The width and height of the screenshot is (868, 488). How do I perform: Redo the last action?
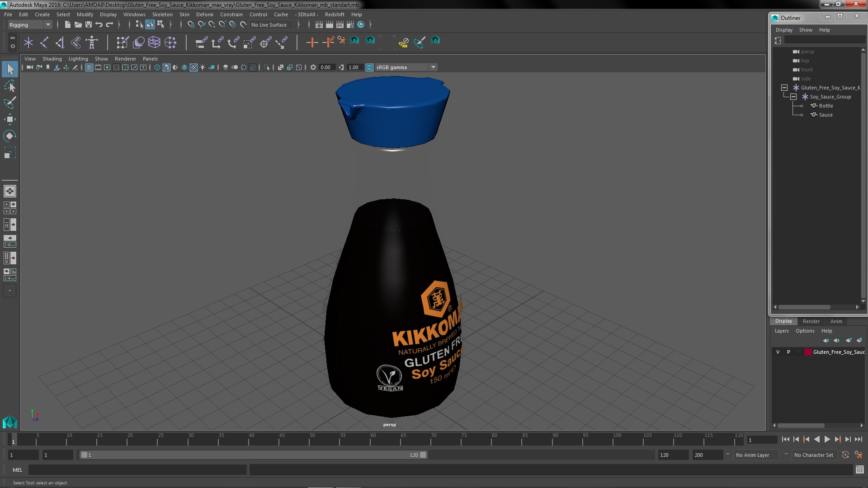point(109,25)
